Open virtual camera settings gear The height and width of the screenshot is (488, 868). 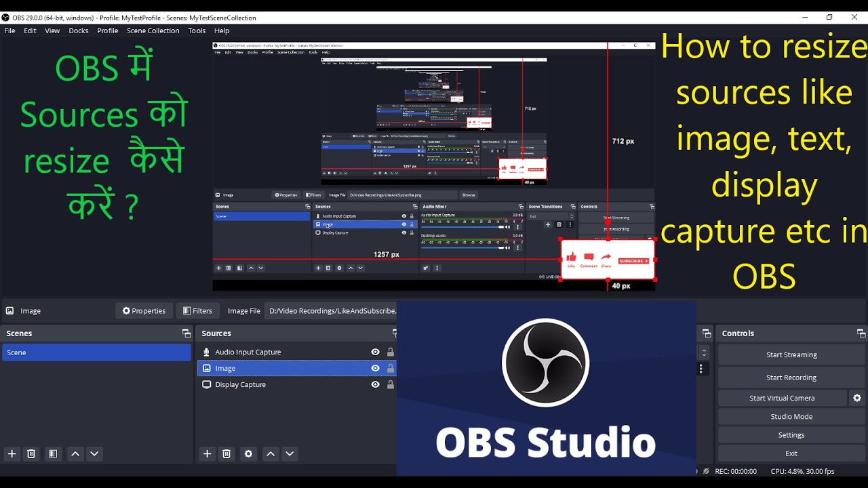tap(857, 398)
